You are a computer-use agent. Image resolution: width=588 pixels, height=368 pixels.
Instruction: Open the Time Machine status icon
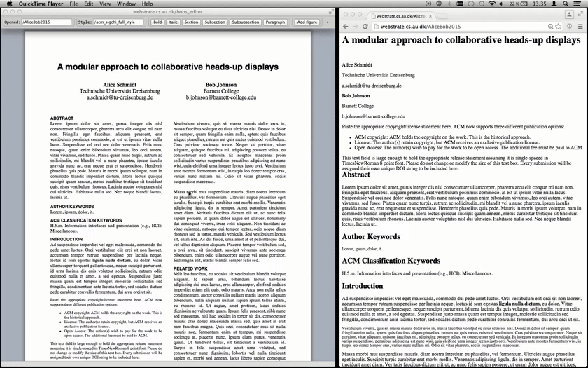482,4
